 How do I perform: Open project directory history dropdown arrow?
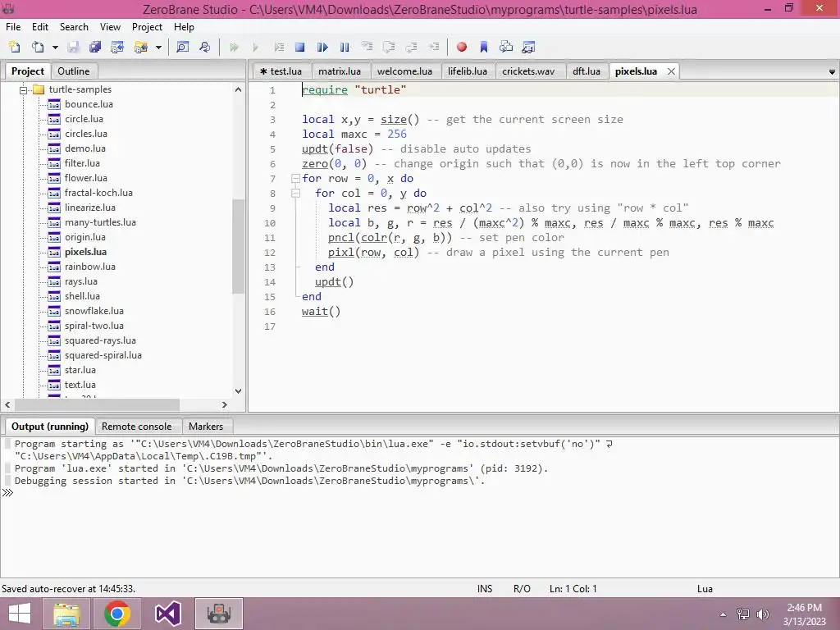coord(158,48)
